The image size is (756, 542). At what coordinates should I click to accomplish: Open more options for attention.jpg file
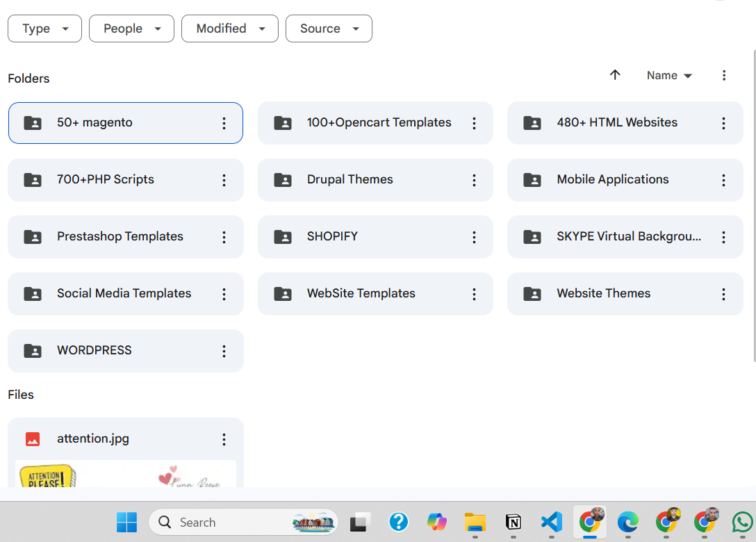point(224,438)
